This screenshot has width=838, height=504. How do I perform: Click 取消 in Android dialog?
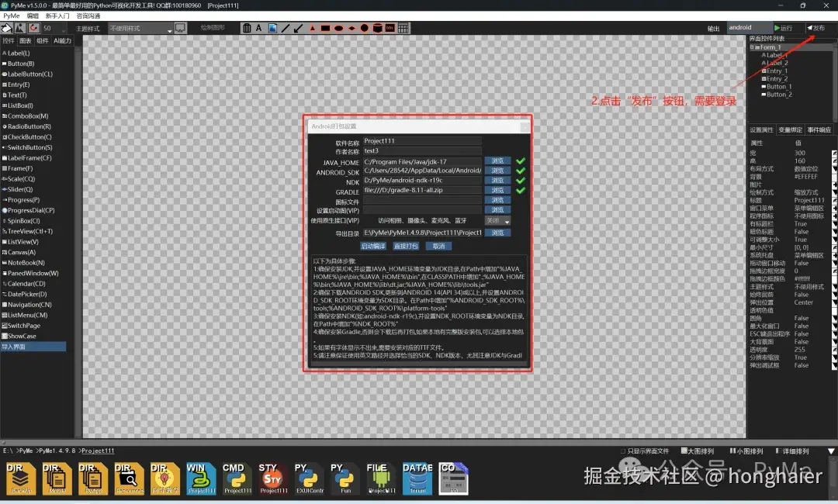pos(438,246)
